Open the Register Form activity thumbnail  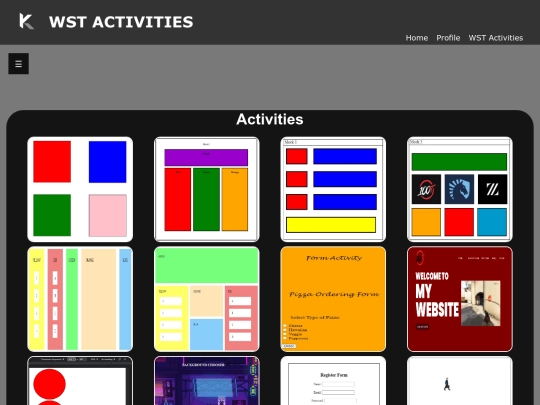333,381
